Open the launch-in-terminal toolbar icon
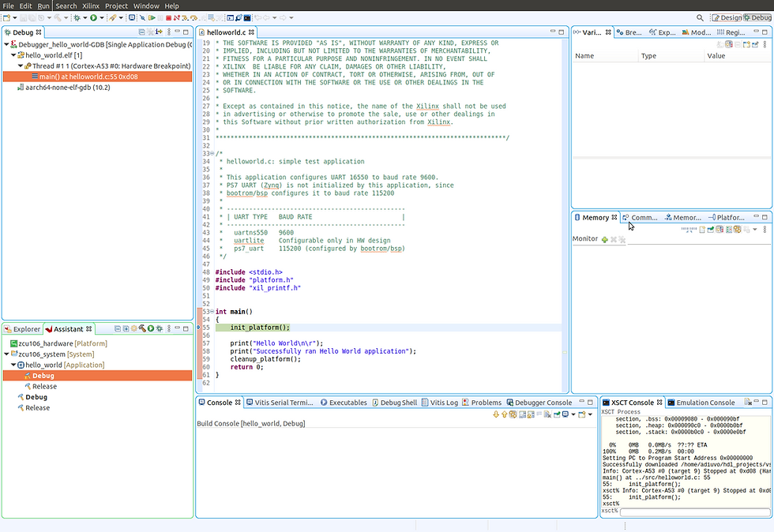This screenshot has height=532, width=774. click(246, 18)
